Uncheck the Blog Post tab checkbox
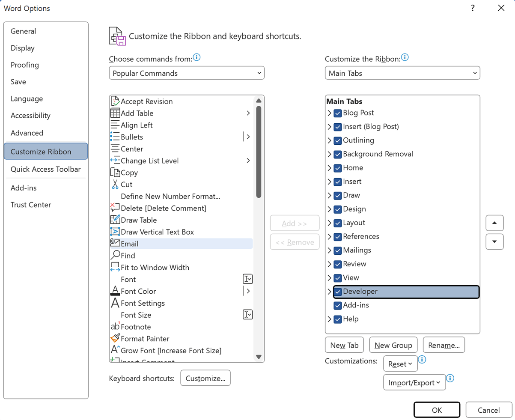This screenshot has height=420, width=515. (338, 113)
